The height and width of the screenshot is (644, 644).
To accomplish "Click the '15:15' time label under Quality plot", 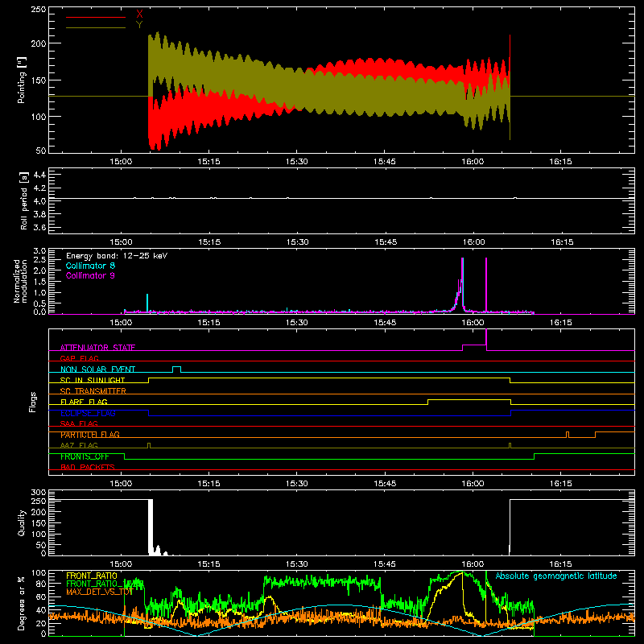I will [208, 564].
